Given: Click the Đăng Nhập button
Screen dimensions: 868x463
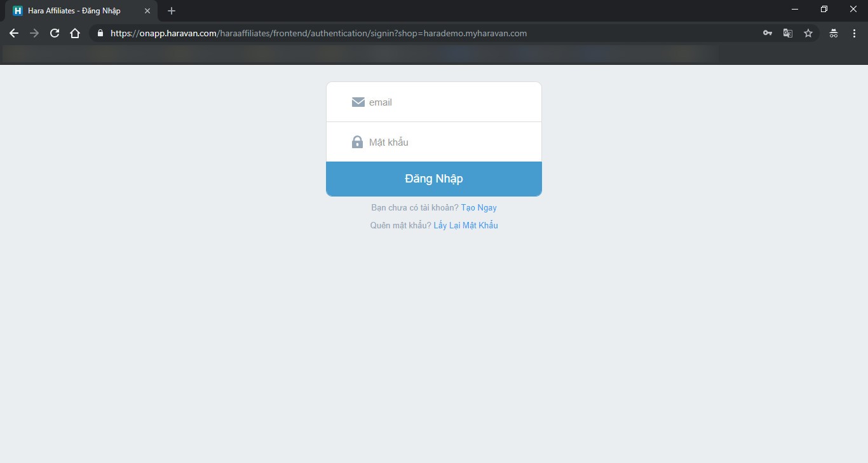Looking at the screenshot, I should (x=434, y=179).
